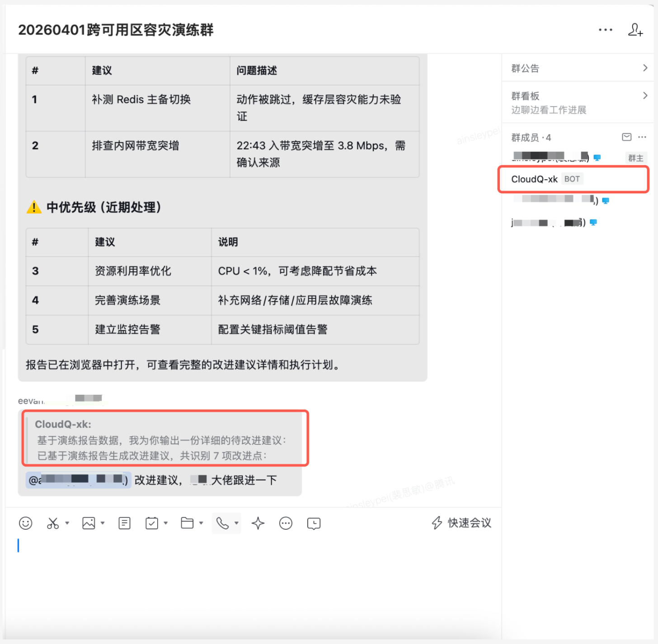Click the scheduled message clock icon

[x=314, y=523]
